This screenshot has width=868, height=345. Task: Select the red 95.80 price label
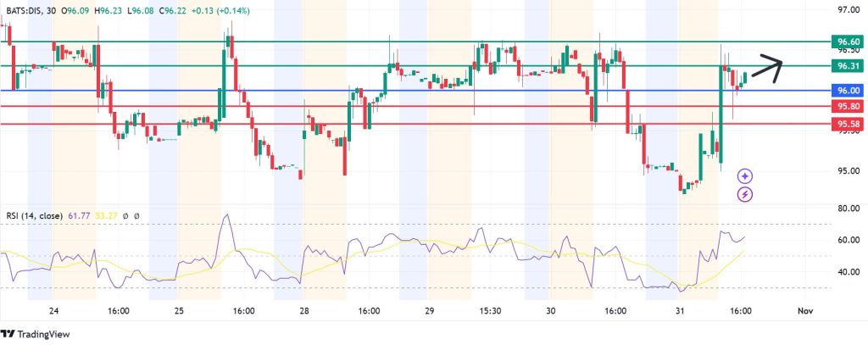point(849,106)
